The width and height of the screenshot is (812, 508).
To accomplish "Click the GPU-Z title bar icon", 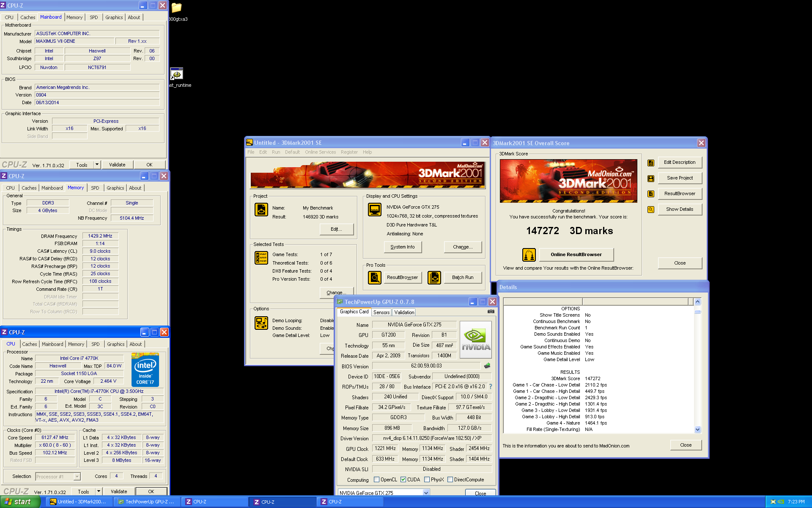I will pyautogui.click(x=340, y=302).
